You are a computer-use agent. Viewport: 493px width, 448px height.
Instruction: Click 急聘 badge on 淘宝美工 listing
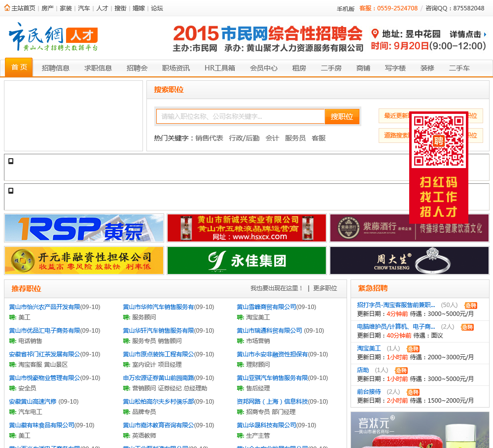(413, 348)
